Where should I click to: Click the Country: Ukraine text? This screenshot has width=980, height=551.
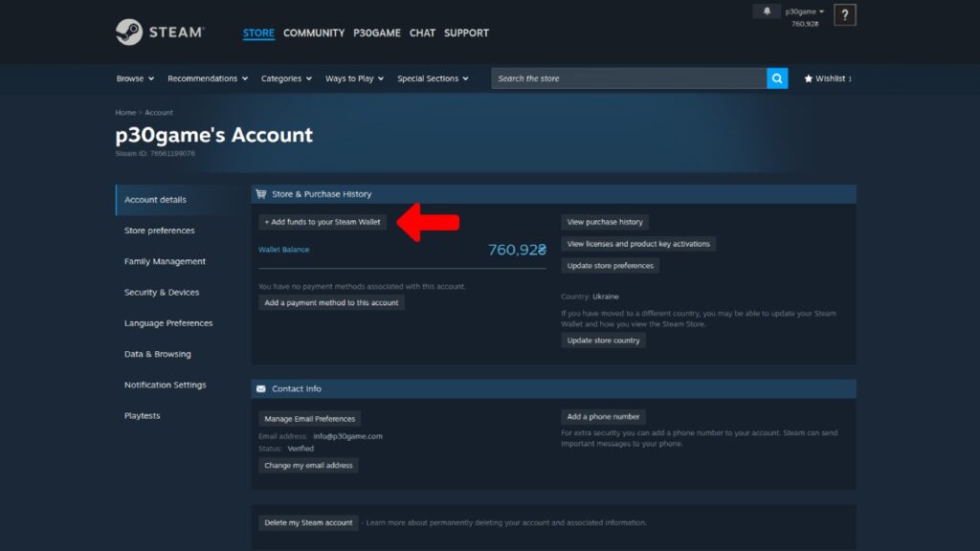(x=590, y=297)
